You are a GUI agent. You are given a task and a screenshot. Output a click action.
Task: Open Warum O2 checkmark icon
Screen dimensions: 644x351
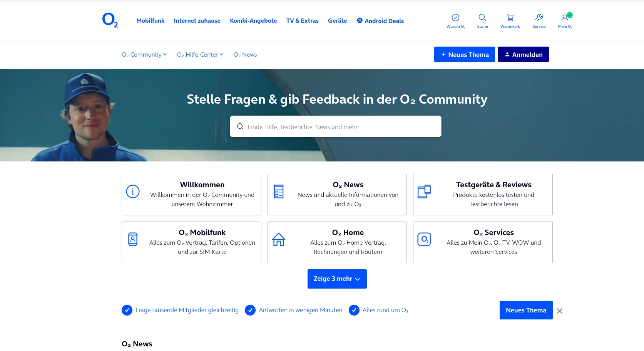coord(455,17)
